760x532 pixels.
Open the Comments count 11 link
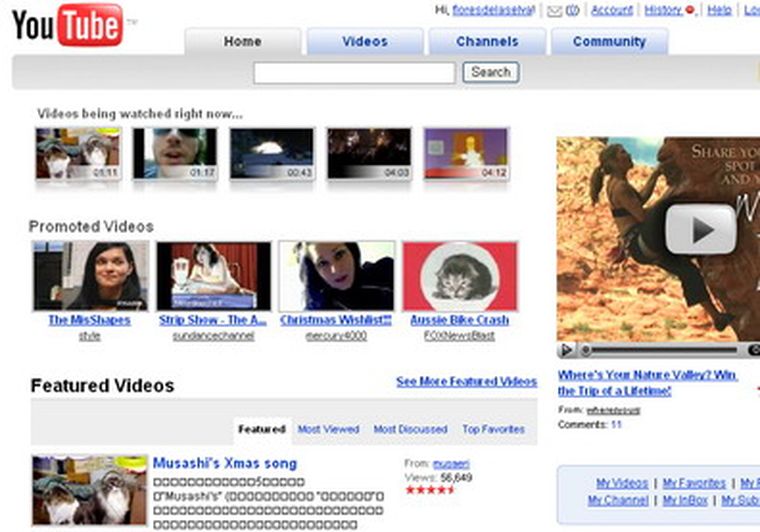[x=616, y=425]
